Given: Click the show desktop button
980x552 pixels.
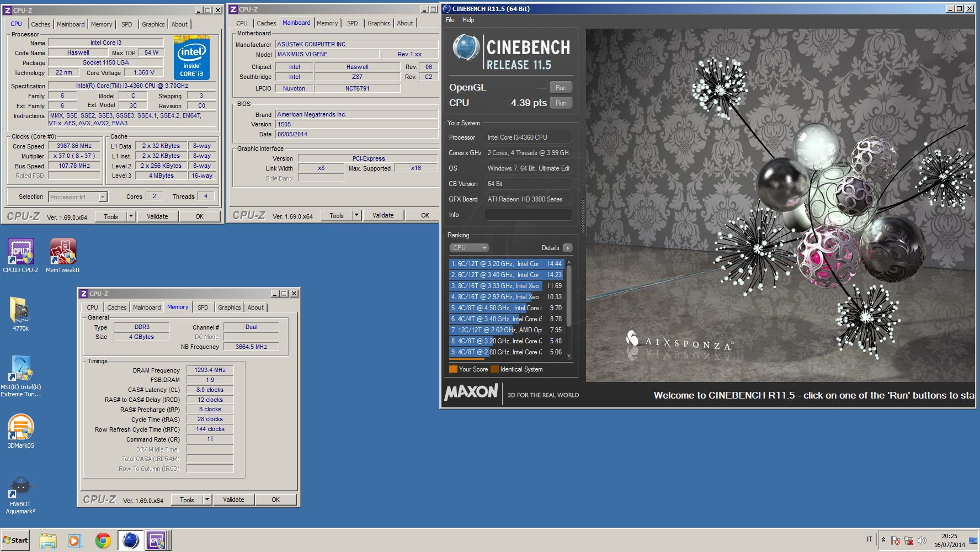Looking at the screenshot, I should point(973,540).
